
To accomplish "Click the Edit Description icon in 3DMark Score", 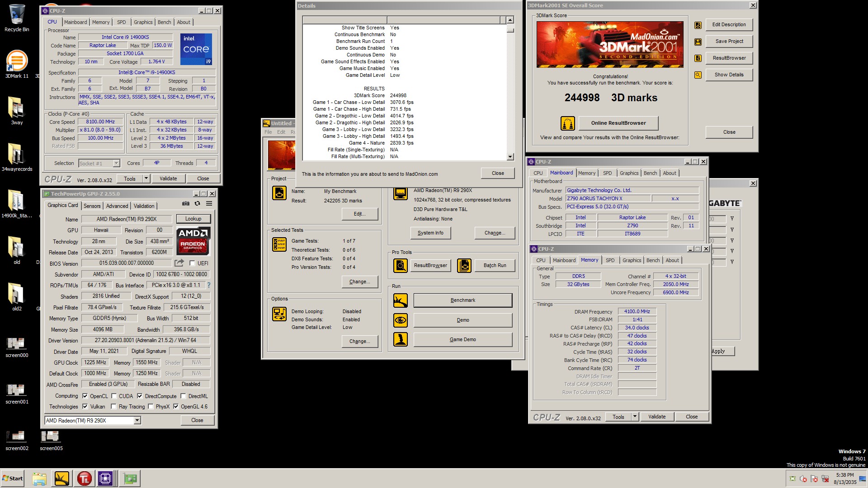I will tap(698, 25).
